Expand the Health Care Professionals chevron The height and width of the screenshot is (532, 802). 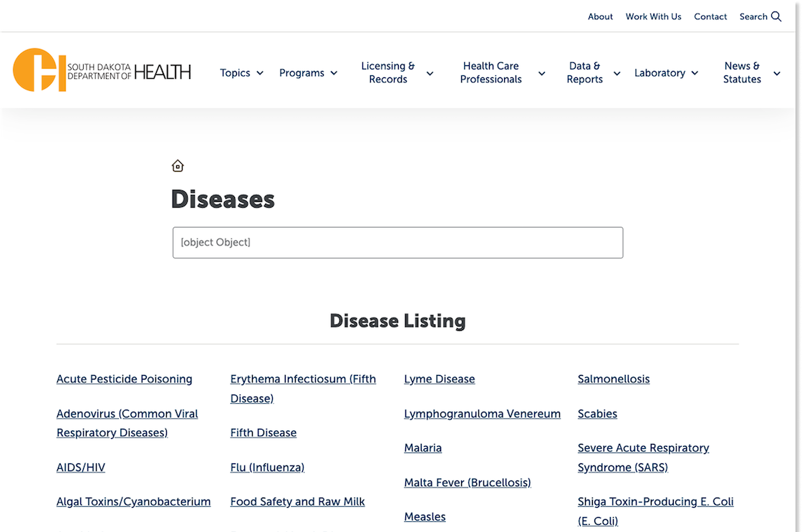click(541, 73)
